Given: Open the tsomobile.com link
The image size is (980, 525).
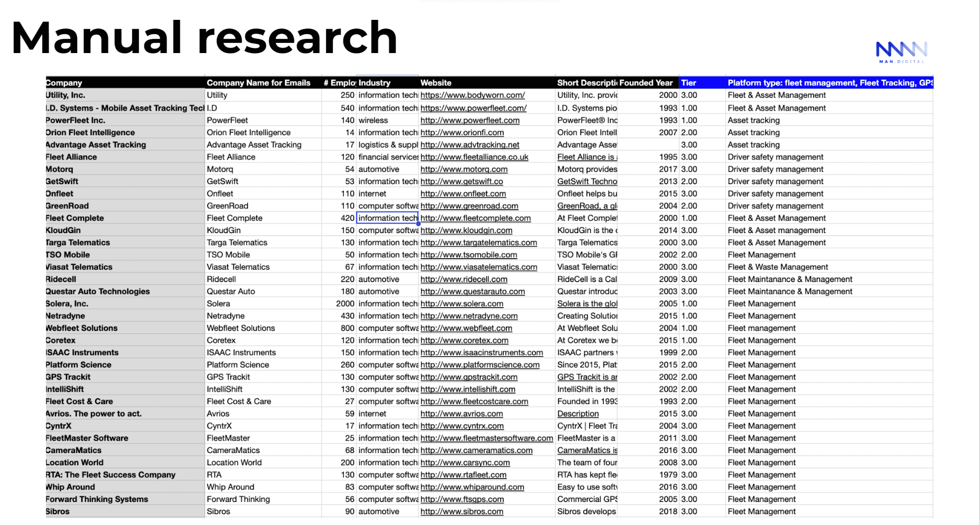Looking at the screenshot, I should point(469,255).
